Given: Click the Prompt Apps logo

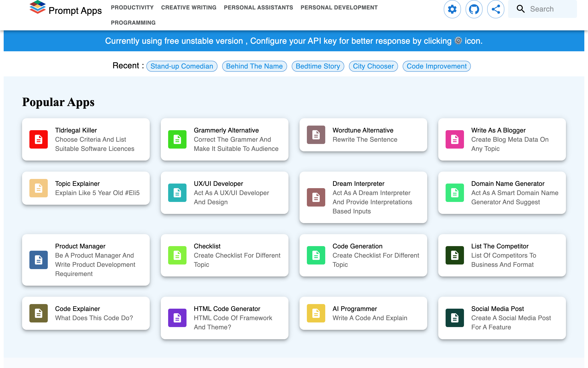Looking at the screenshot, I should coord(37,7).
